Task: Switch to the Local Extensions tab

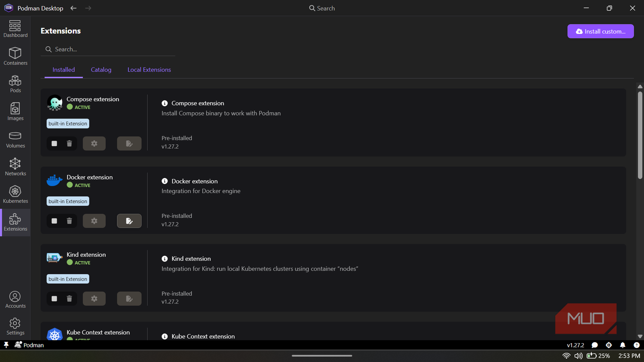Action: click(149, 70)
